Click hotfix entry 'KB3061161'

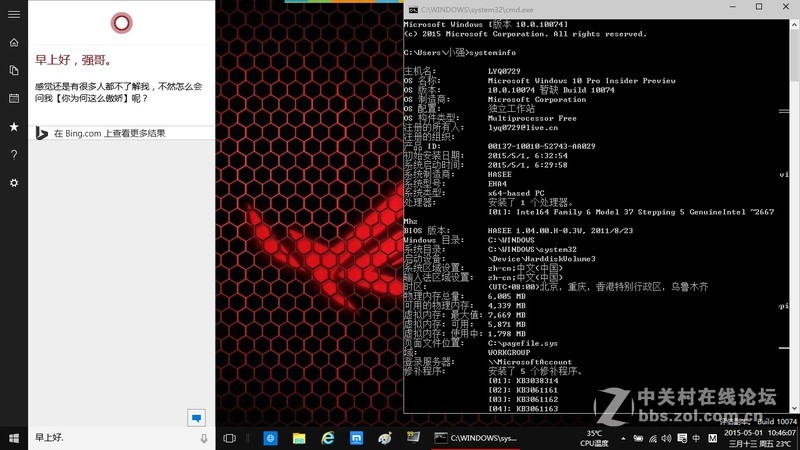tap(537, 390)
